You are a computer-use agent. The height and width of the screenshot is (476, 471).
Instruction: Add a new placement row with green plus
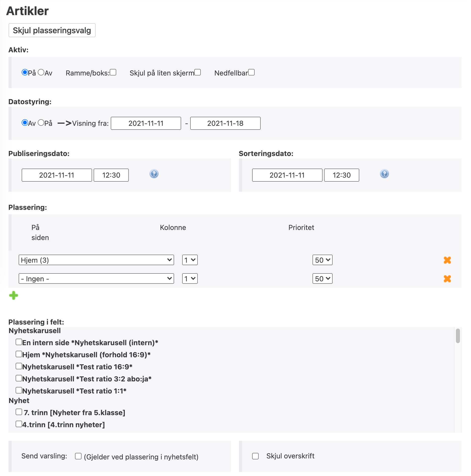pos(14,295)
